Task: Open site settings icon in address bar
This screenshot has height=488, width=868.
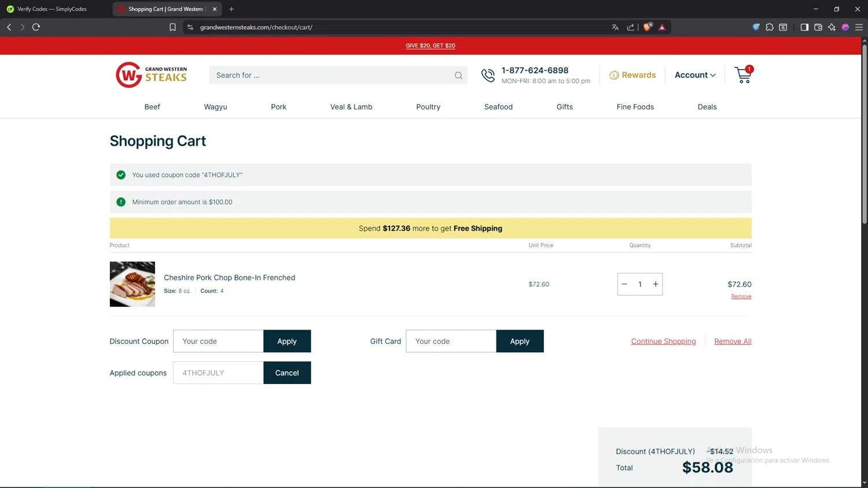Action: 190,27
